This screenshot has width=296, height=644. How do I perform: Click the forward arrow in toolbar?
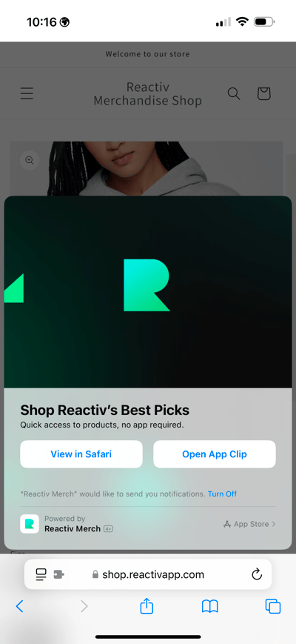(x=84, y=606)
